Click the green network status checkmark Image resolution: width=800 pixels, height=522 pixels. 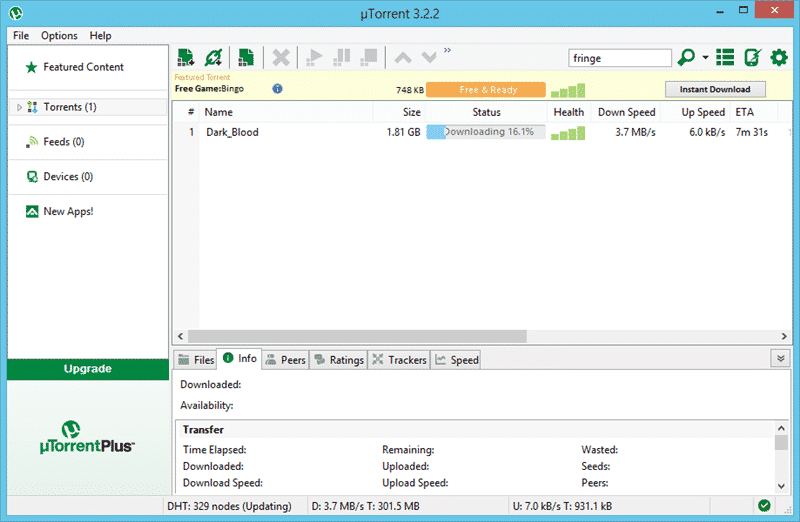point(765,506)
